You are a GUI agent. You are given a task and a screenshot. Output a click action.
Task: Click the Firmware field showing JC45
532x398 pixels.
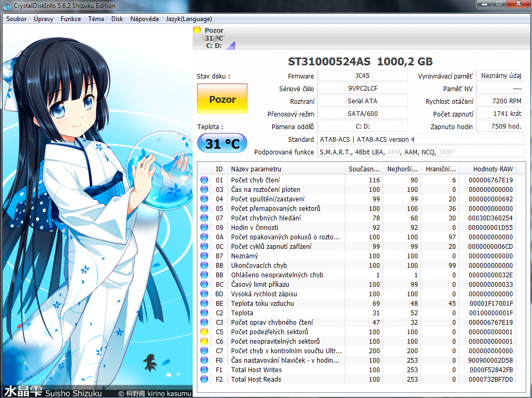tap(363, 75)
